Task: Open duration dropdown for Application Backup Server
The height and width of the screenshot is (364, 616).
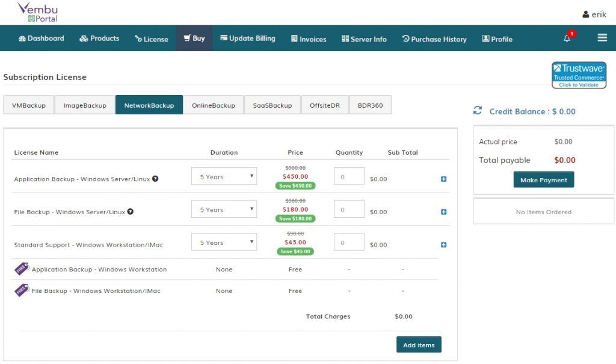Action: pyautogui.click(x=224, y=176)
